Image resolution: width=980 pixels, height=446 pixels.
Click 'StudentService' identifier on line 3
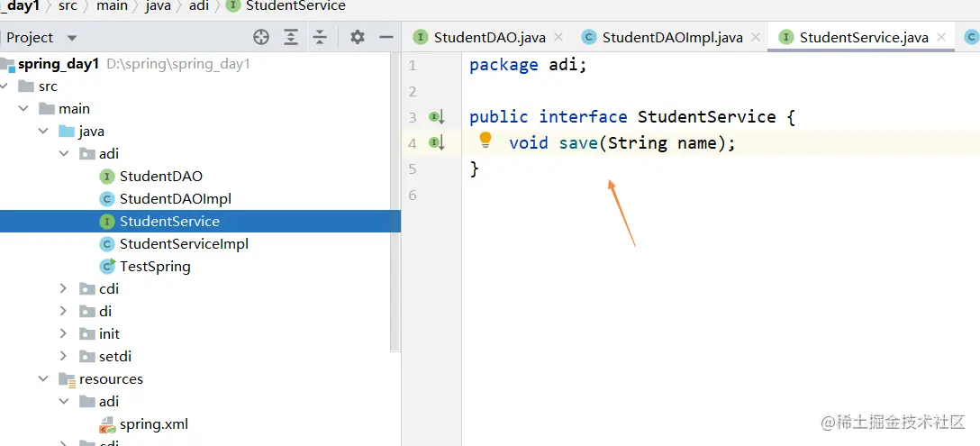coord(706,117)
